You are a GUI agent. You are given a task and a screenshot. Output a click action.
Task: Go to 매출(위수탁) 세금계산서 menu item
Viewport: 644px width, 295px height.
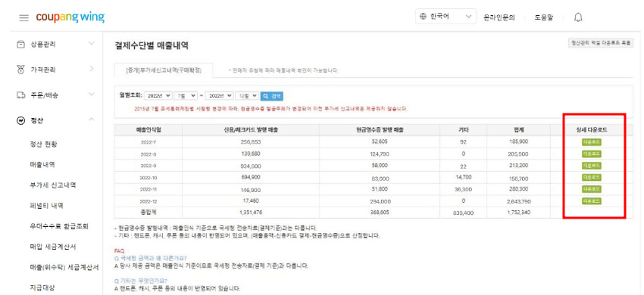click(x=64, y=267)
